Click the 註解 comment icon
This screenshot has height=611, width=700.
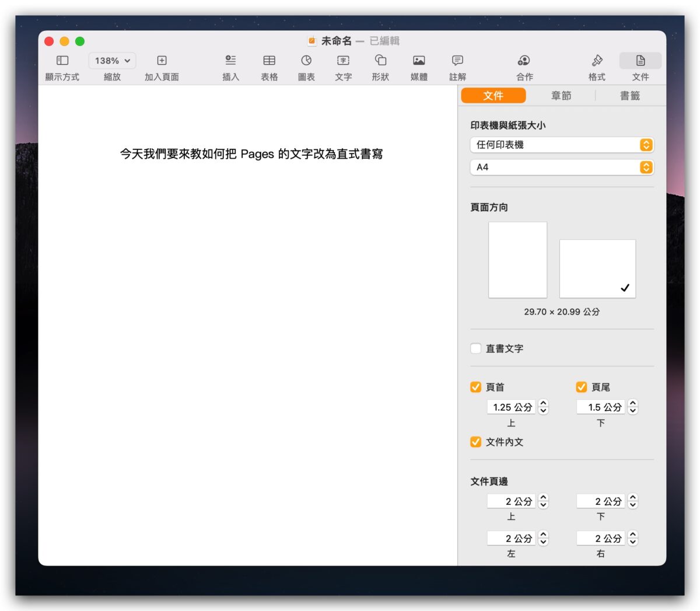(457, 60)
